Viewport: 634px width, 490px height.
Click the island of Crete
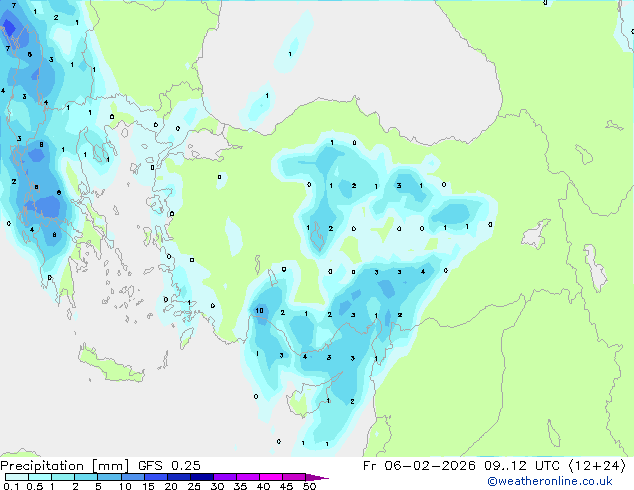pyautogui.click(x=110, y=365)
